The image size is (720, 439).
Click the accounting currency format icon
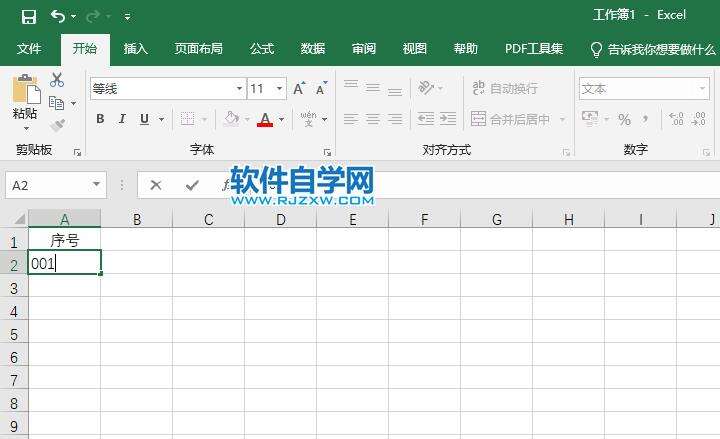click(590, 119)
